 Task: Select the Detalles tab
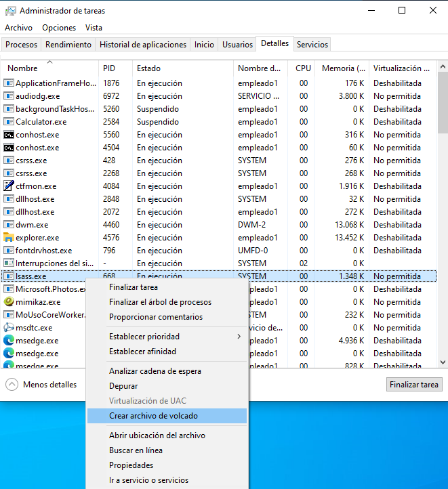275,43
